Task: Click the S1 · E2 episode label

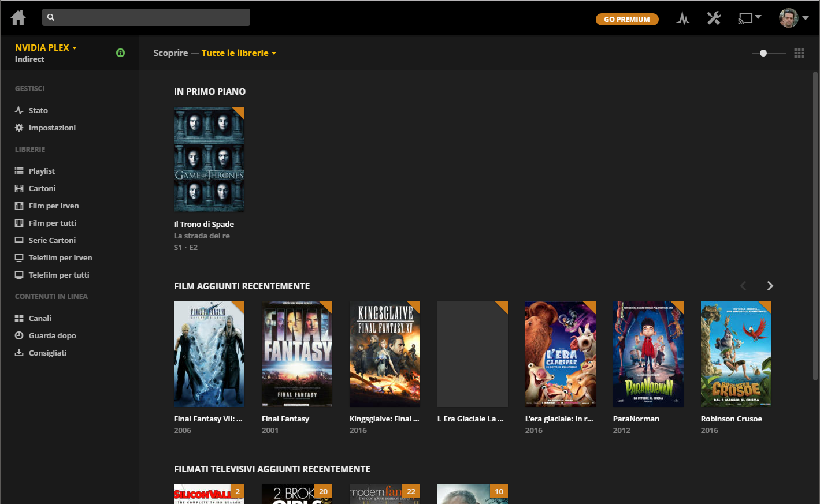Action: pyautogui.click(x=185, y=247)
